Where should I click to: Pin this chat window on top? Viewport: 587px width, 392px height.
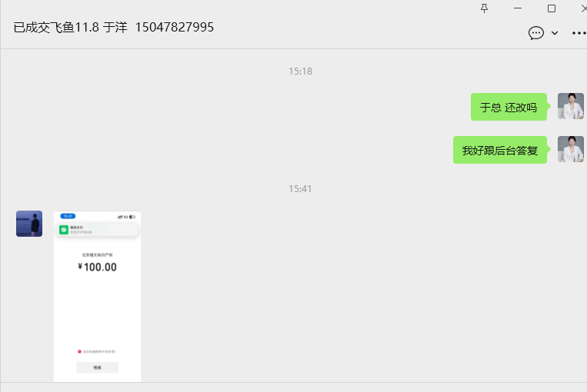(484, 8)
